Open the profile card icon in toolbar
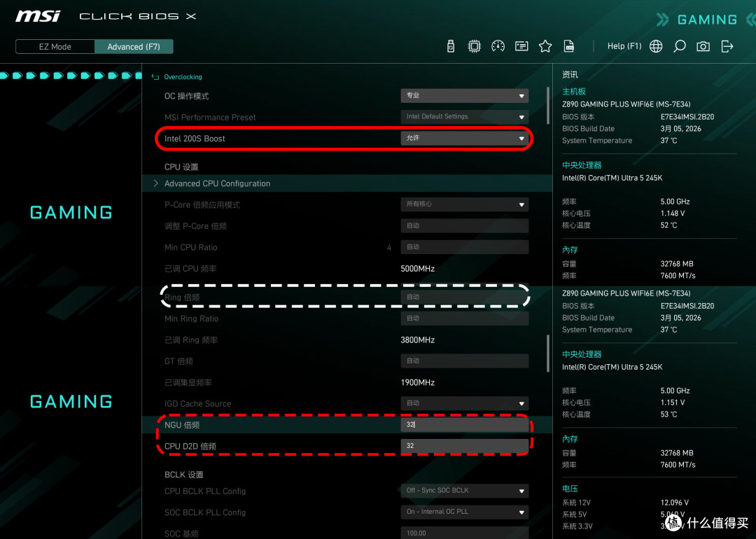 521,46
